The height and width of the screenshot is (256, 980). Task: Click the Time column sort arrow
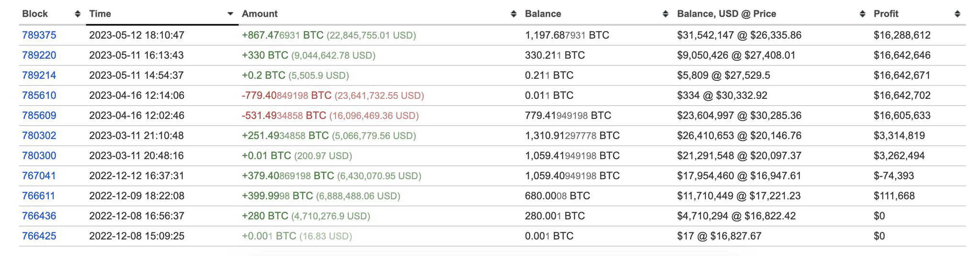[230, 14]
